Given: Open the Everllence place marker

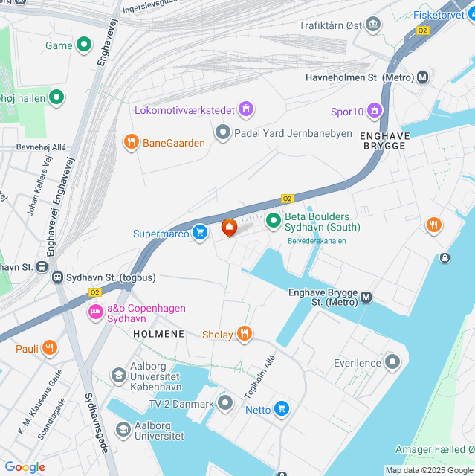Looking at the screenshot, I should [x=392, y=362].
